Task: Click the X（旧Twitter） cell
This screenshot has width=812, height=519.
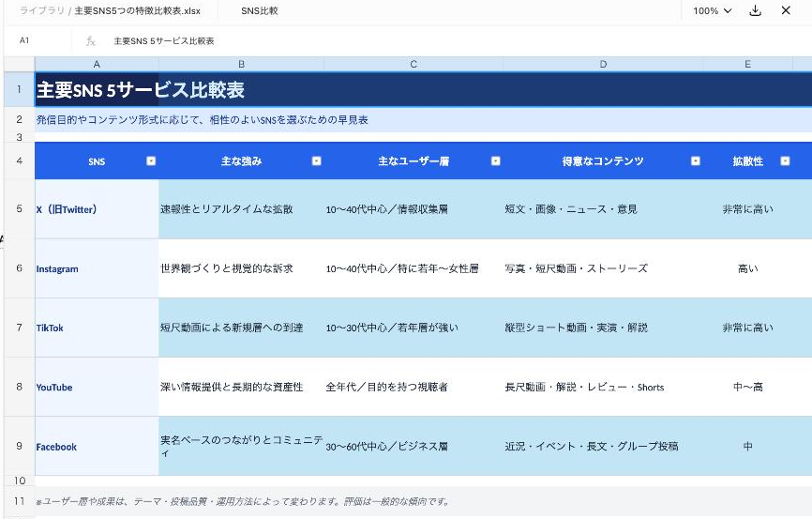Action: pos(97,209)
